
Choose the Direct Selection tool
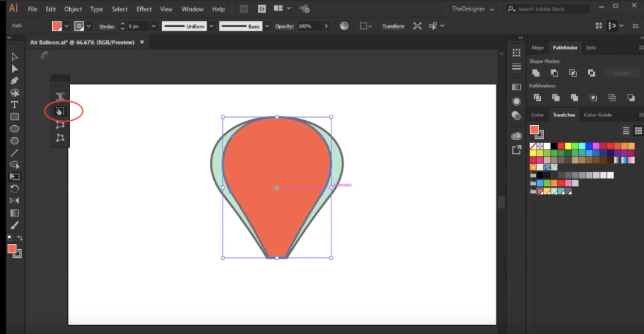click(x=14, y=69)
